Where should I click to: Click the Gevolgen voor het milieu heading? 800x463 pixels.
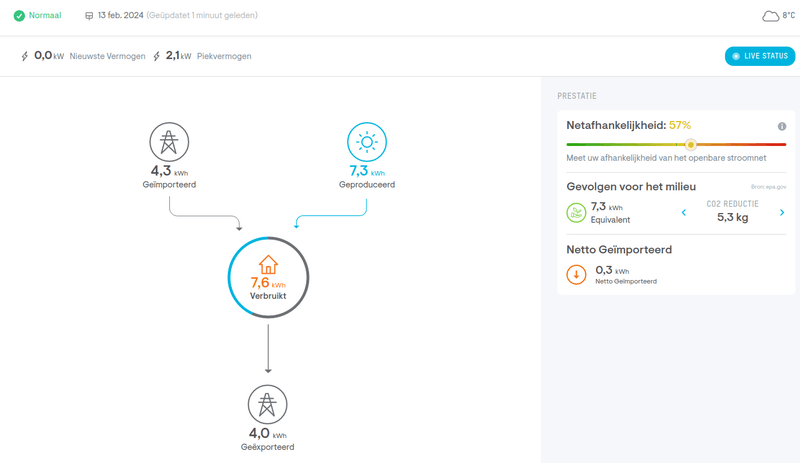[x=631, y=187]
